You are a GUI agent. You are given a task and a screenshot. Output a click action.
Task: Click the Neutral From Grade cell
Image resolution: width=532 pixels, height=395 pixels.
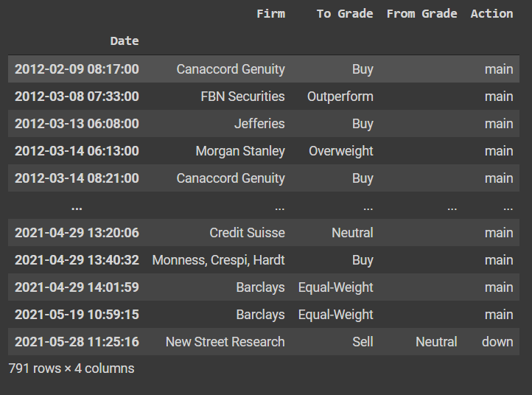click(x=436, y=342)
